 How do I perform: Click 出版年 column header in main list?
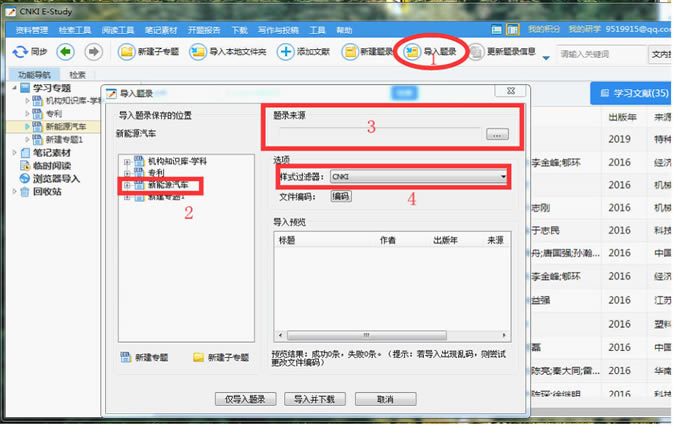(622, 117)
